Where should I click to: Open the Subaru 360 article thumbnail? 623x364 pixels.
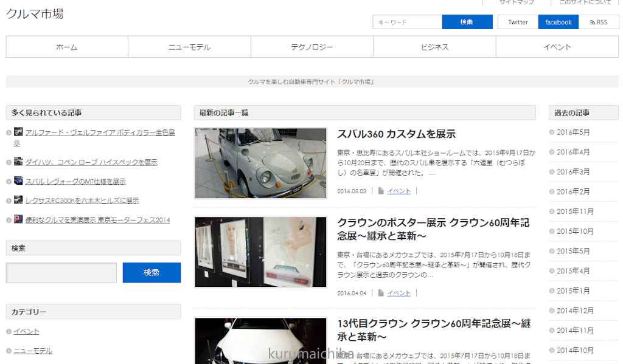tap(260, 163)
